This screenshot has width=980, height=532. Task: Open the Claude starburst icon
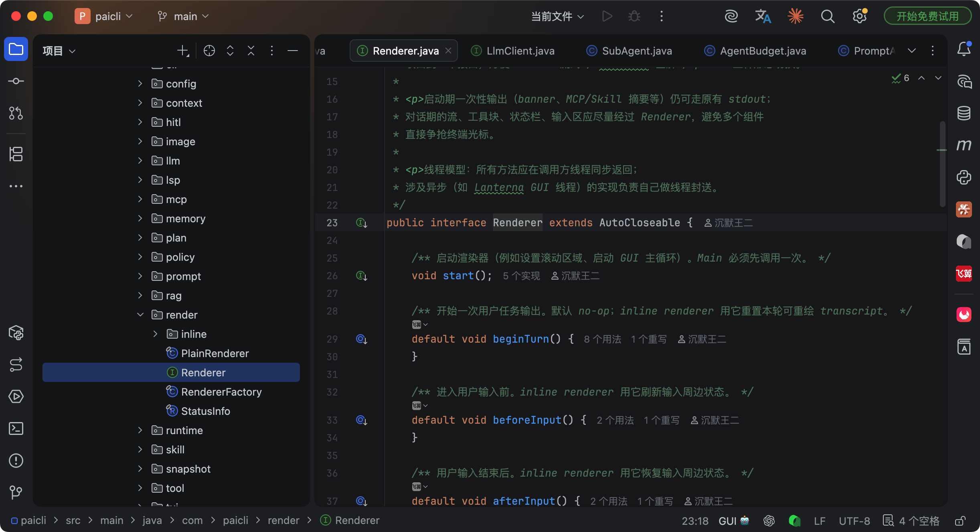796,16
